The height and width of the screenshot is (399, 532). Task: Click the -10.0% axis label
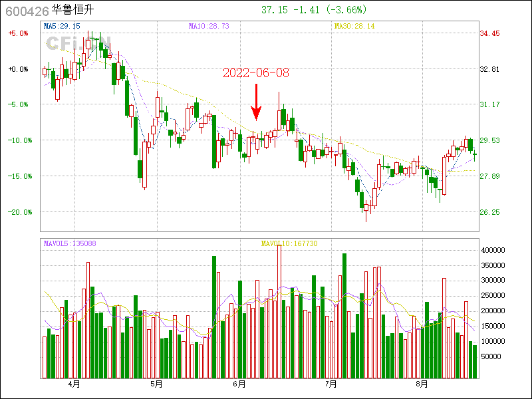(20, 140)
